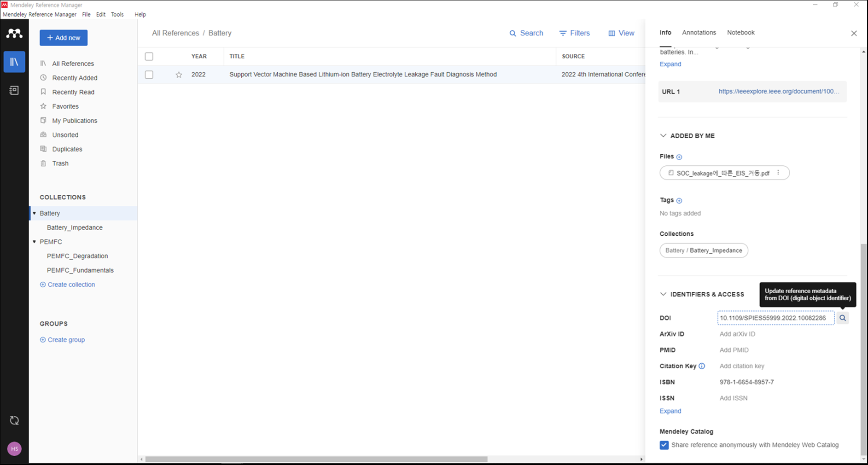Open Favorites list
Screen dimensions: 868x465
[65, 106]
